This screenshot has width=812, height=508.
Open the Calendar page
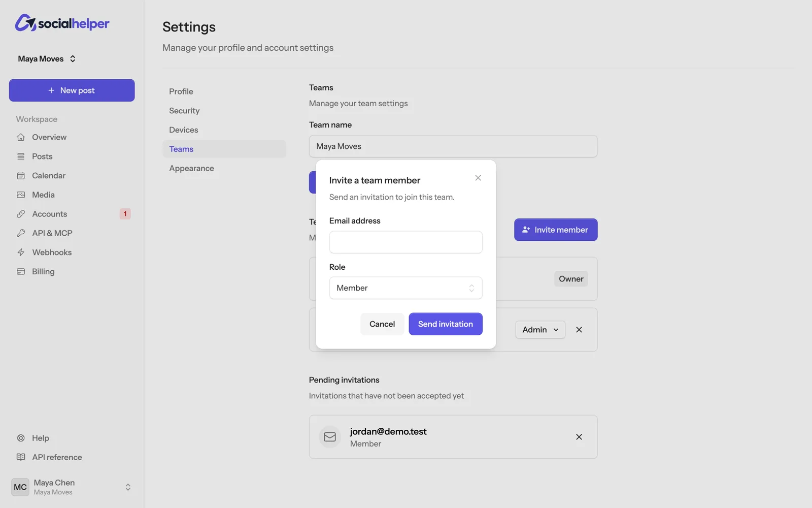tap(72, 176)
